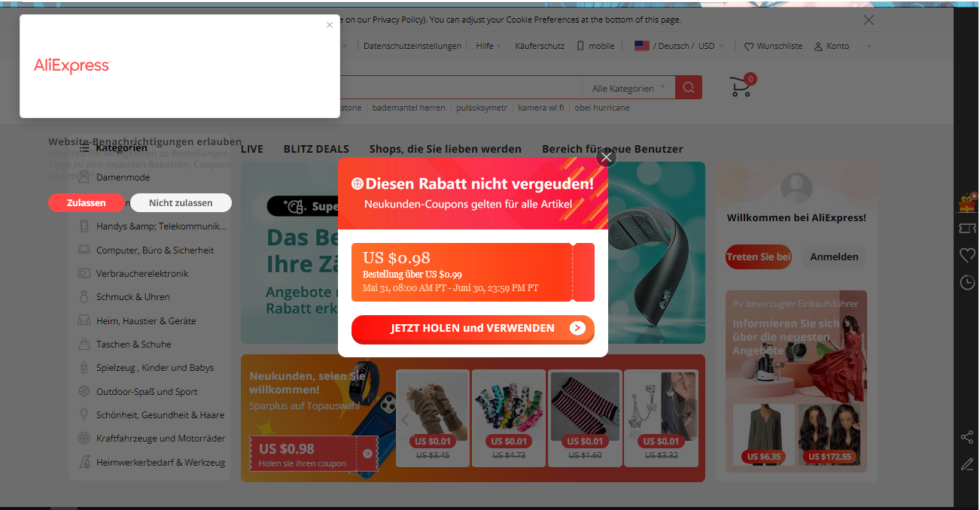Click the Konto user icon
This screenshot has width=980, height=510.
click(x=818, y=47)
